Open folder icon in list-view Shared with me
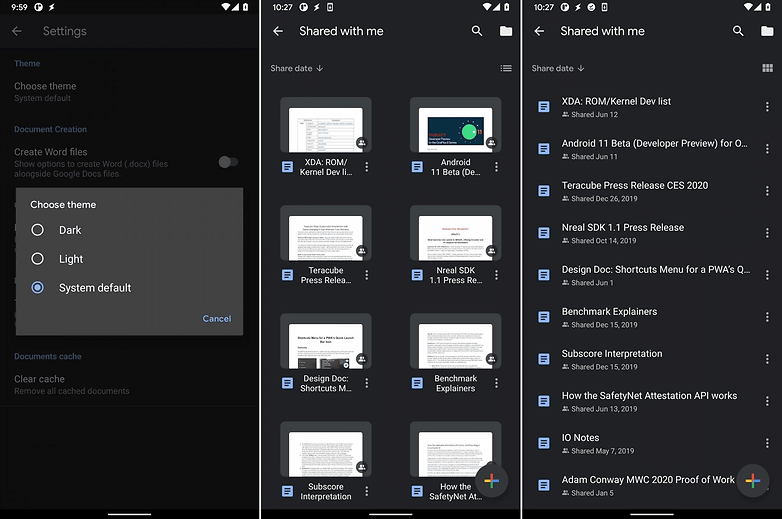The image size is (782, 519). [767, 31]
